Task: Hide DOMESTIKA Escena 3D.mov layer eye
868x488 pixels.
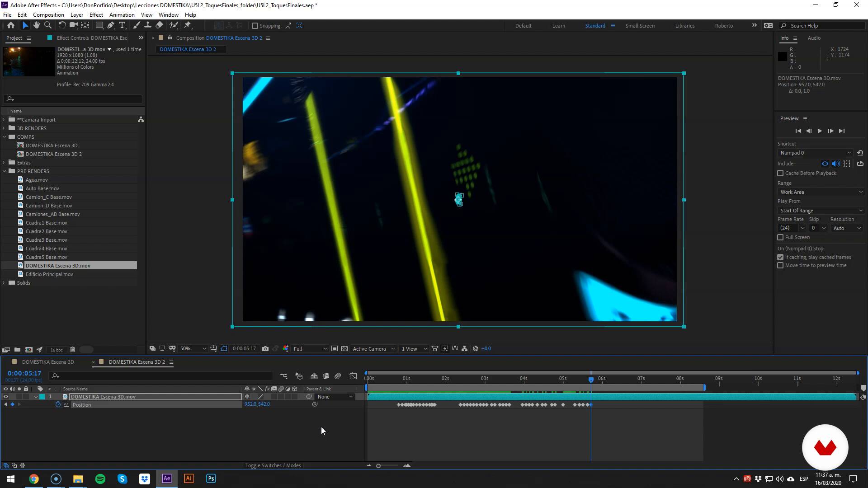Action: (x=6, y=397)
